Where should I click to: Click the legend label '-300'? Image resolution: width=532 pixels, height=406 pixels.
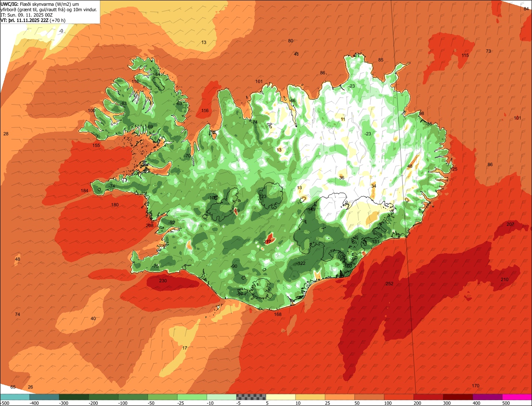(64, 403)
